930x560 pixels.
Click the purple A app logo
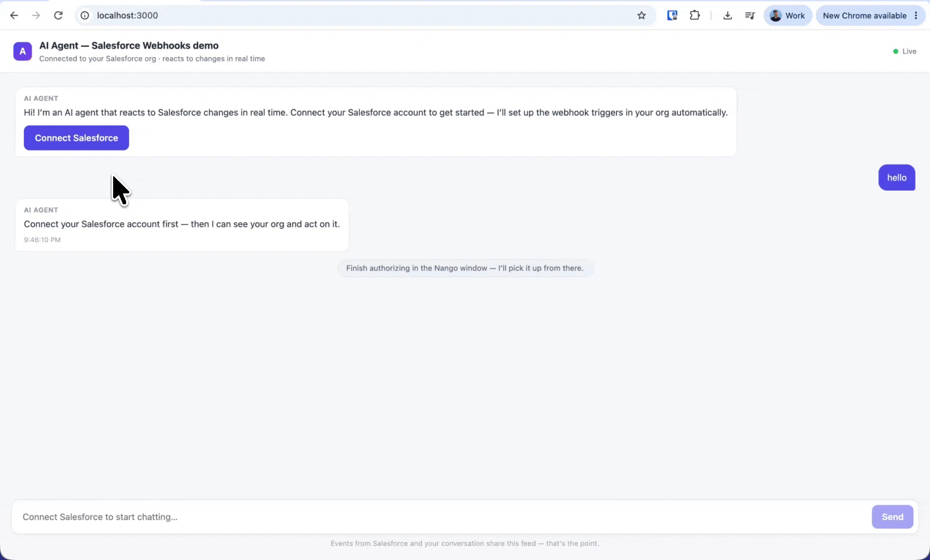point(22,51)
